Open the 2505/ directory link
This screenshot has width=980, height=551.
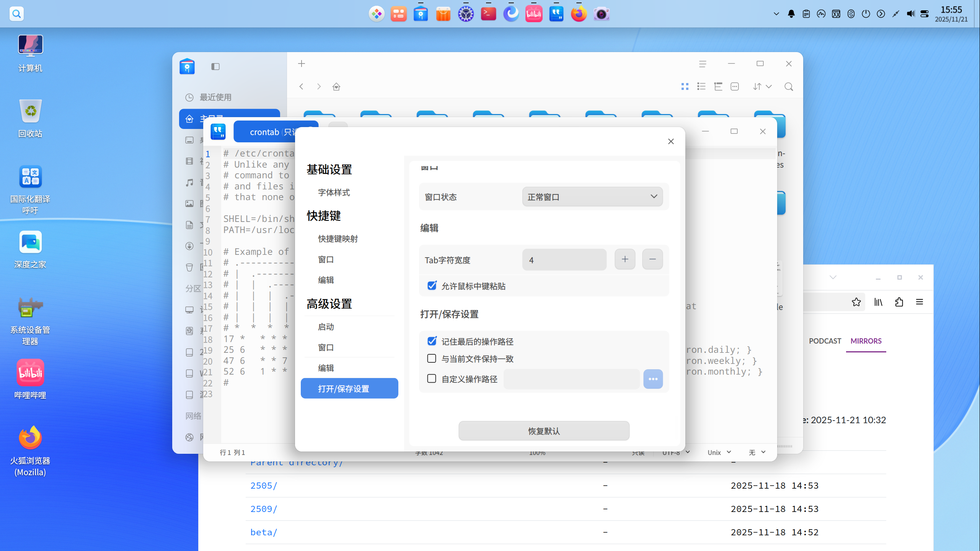point(264,486)
